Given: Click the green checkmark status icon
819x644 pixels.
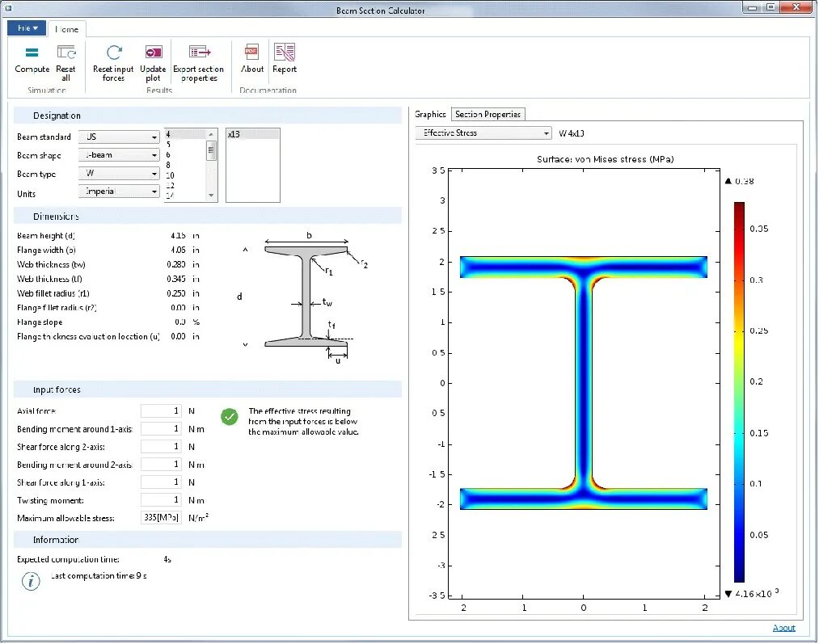Looking at the screenshot, I should 230,416.
